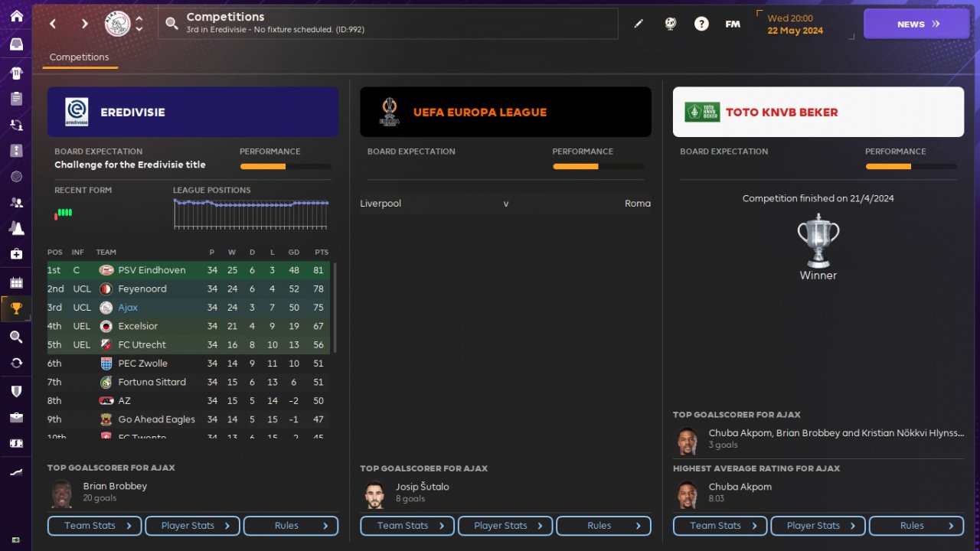Open Josip Šutalo's player profile

click(422, 487)
